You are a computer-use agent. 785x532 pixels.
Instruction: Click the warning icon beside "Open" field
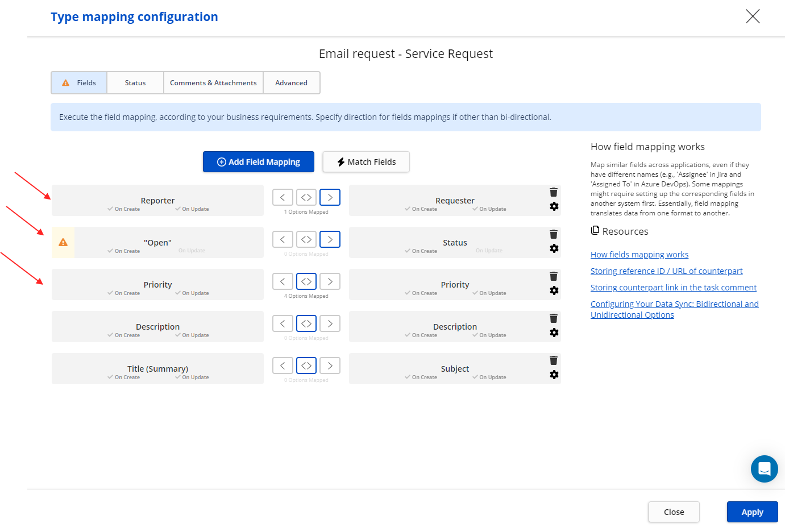coord(63,242)
